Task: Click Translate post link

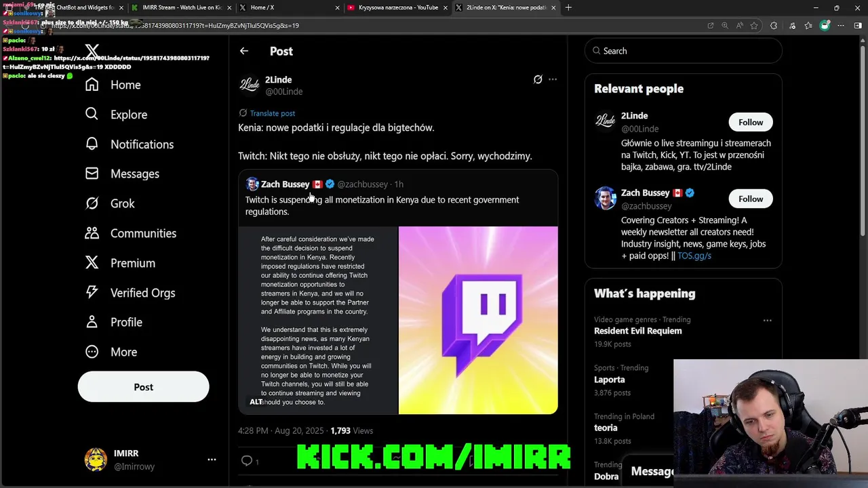Action: pyautogui.click(x=272, y=113)
